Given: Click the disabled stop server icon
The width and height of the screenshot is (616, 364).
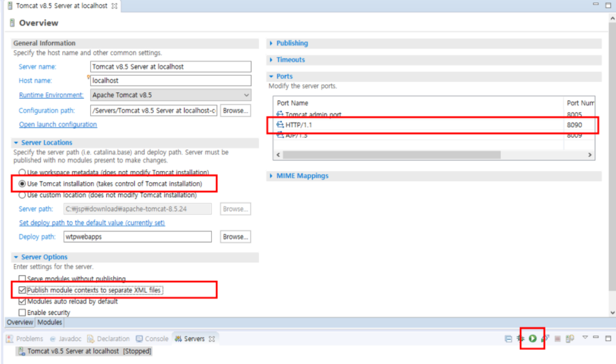Looking at the screenshot, I should pos(557,339).
